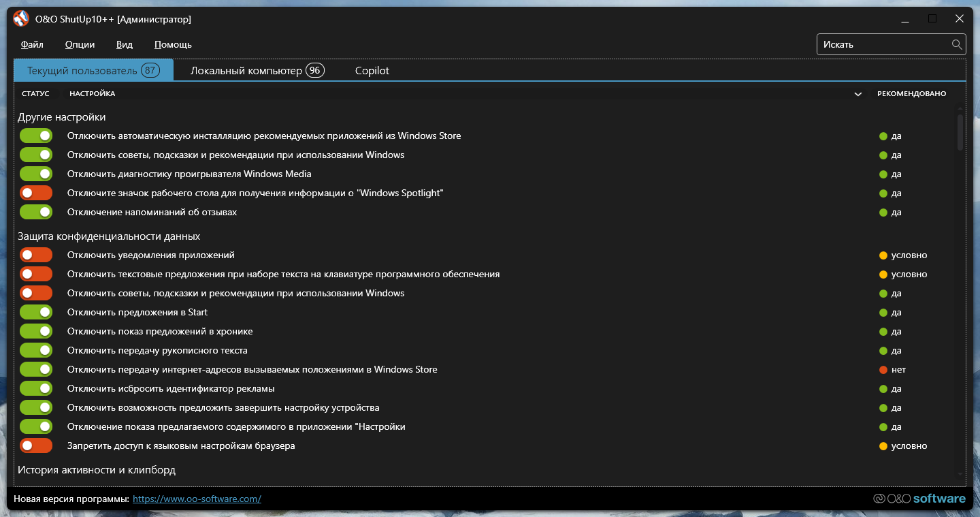This screenshot has height=517, width=980.
Task: Click the text 'Отключить предложения в Start'
Action: click(137, 312)
